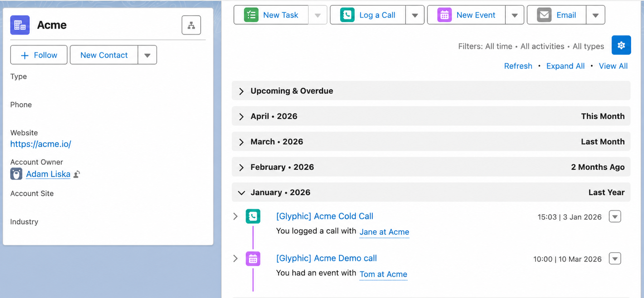Viewport: 644px width, 298px height.
Task: Click the Email envelope icon
Action: click(544, 15)
